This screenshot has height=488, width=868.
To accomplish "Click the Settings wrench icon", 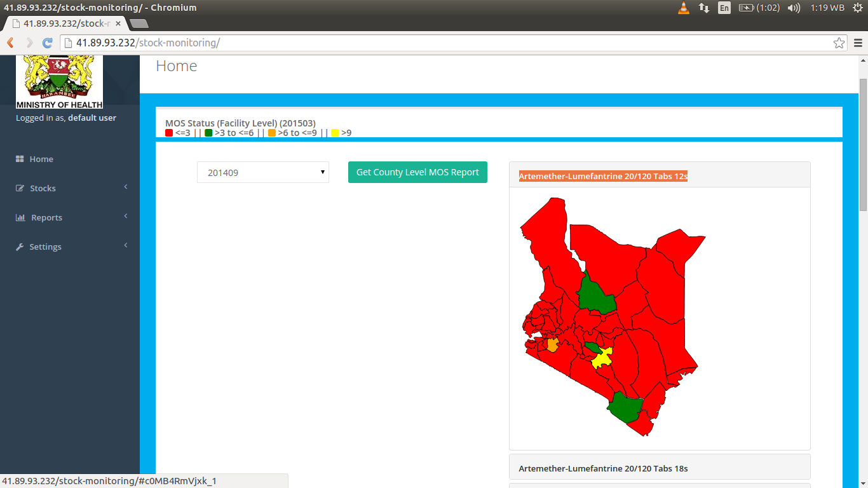I will pos(20,247).
